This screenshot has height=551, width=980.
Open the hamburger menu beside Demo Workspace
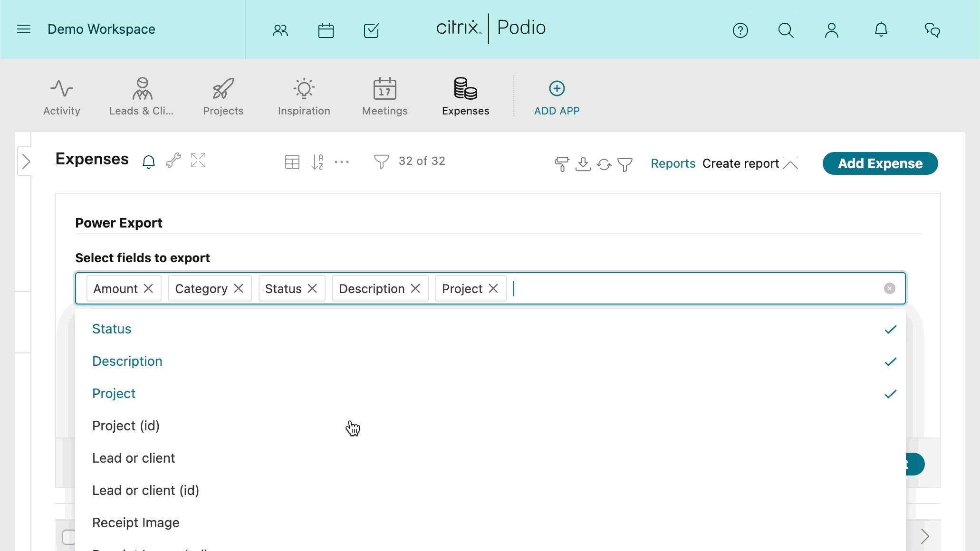pyautogui.click(x=24, y=29)
